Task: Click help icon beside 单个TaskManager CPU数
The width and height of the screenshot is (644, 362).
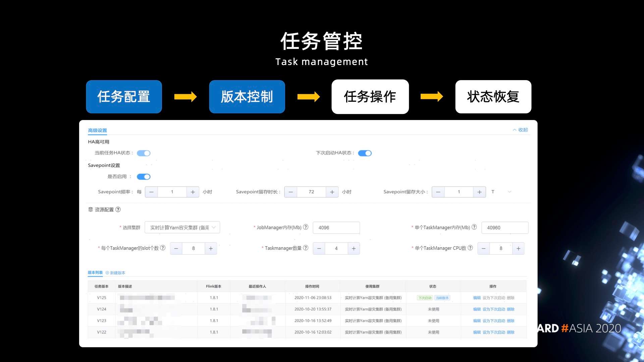Action: pos(470,248)
